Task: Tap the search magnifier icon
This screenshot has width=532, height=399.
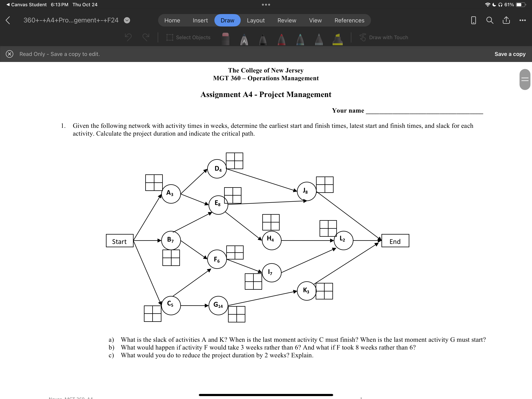Action: [x=490, y=20]
